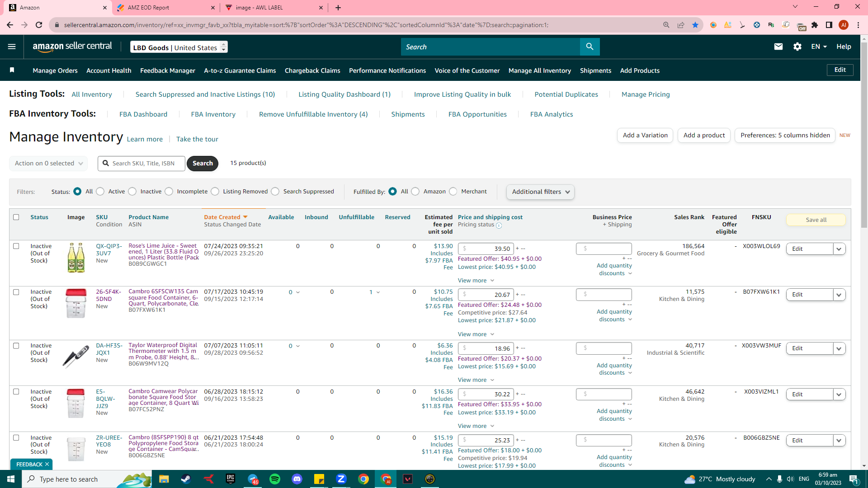This screenshot has height=488, width=868.
Task: Open the Action on 0 selected dropdown
Action: click(x=48, y=164)
